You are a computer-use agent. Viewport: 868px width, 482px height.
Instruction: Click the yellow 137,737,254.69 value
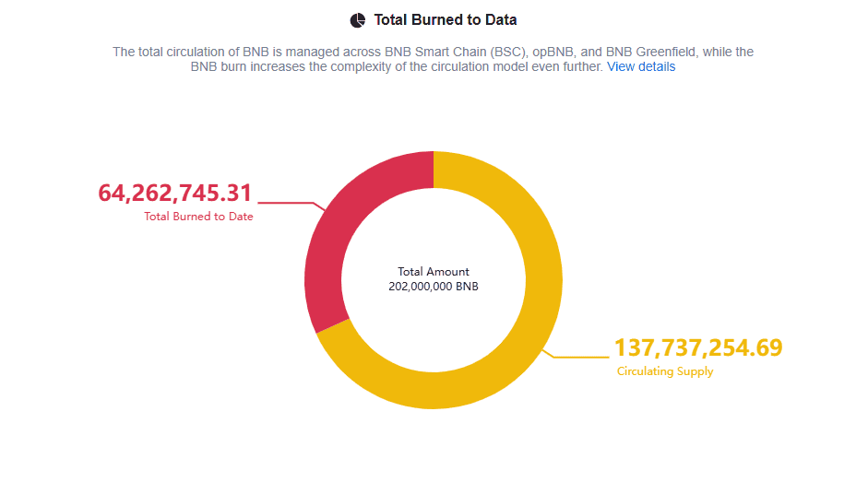(698, 347)
